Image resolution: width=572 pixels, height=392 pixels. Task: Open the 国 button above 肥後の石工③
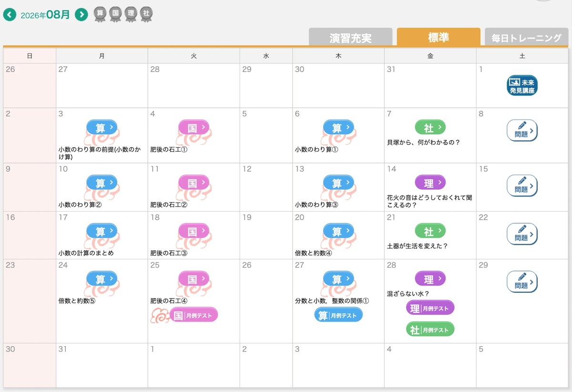[194, 231]
